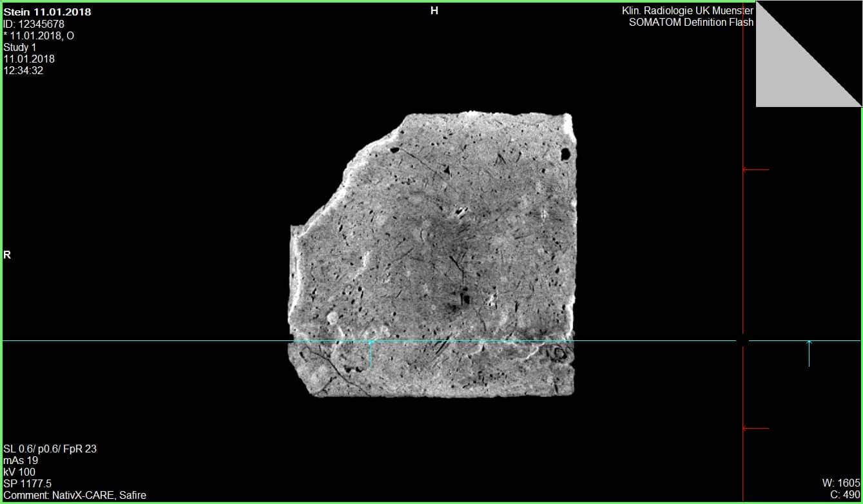This screenshot has width=863, height=504.
Task: Click the cyan arrow inside the stone
Action: click(x=371, y=354)
